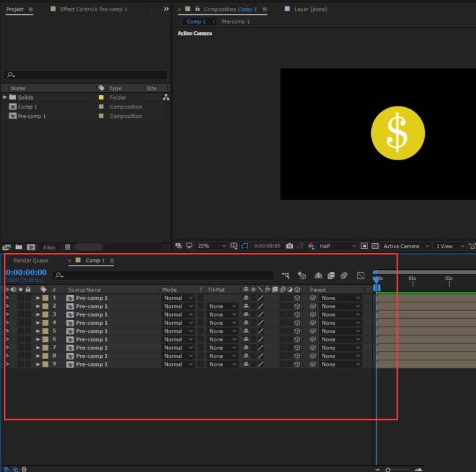Open the Half resolution dropdown
Screen dimensions: 476x472
[x=338, y=246]
